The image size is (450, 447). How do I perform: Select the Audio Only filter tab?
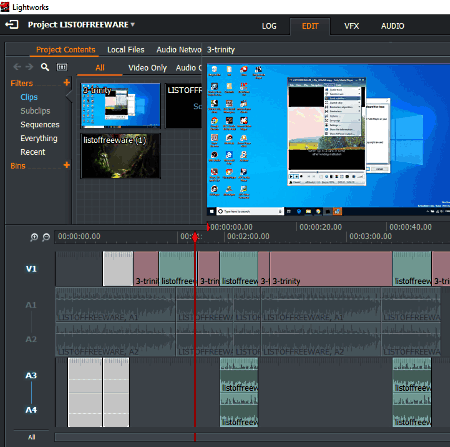coord(189,68)
